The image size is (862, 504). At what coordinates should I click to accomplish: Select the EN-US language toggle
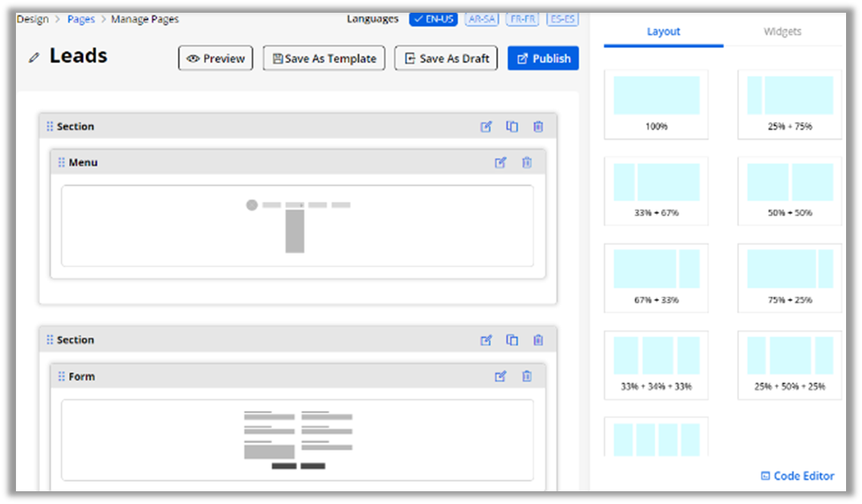pyautogui.click(x=433, y=19)
